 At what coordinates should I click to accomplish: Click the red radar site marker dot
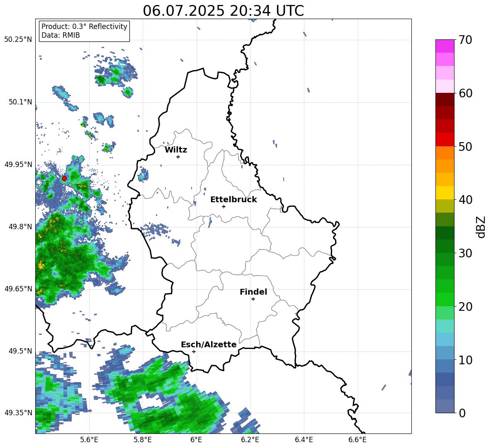coord(64,179)
